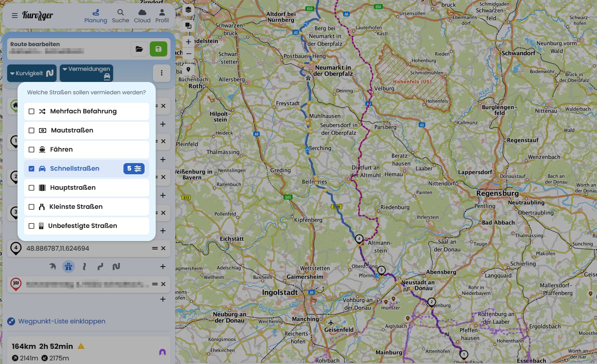The image size is (597, 364).
Task: Click the map location pin icon
Action: (x=188, y=69)
